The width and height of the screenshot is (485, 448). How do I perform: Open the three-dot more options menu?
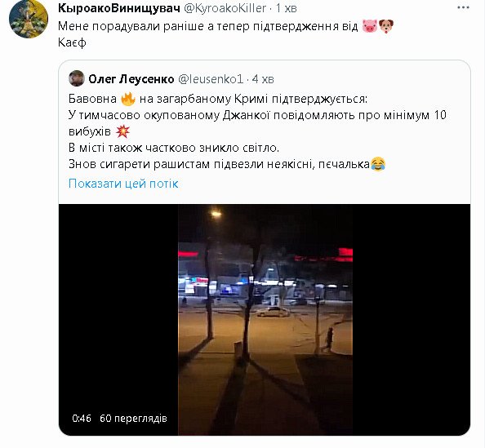[x=463, y=7]
